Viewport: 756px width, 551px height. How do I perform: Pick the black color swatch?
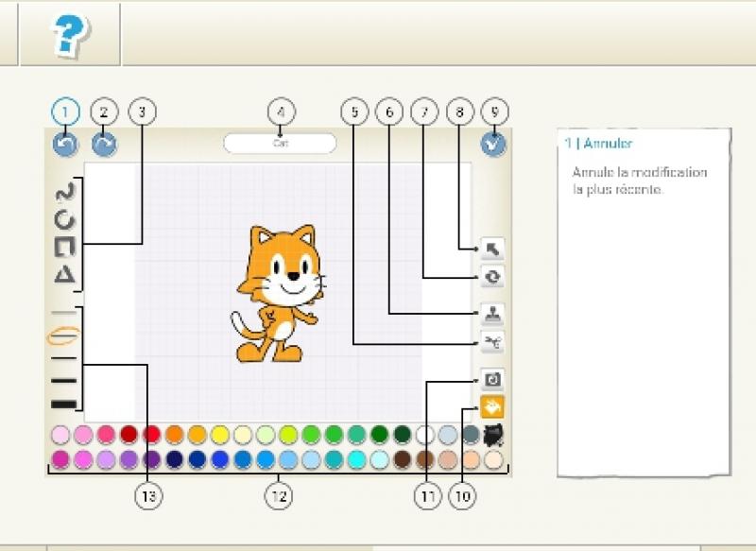coord(493,435)
